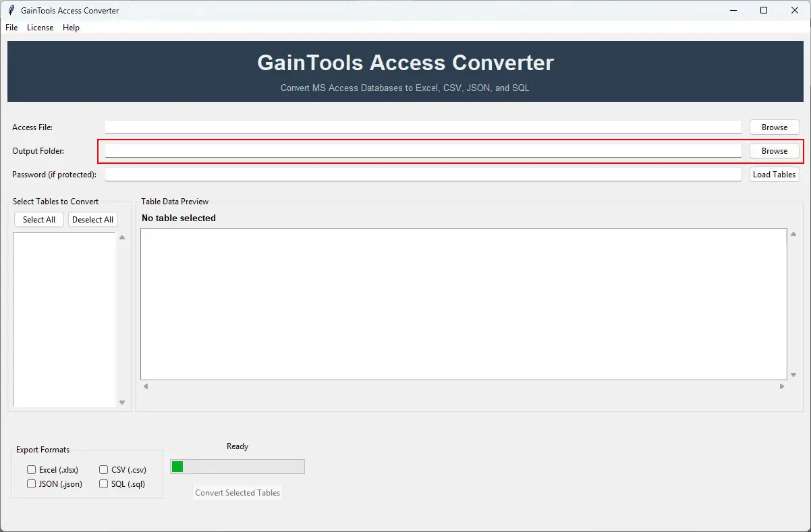811x532 pixels.
Task: Click the tables list box
Action: (x=65, y=320)
